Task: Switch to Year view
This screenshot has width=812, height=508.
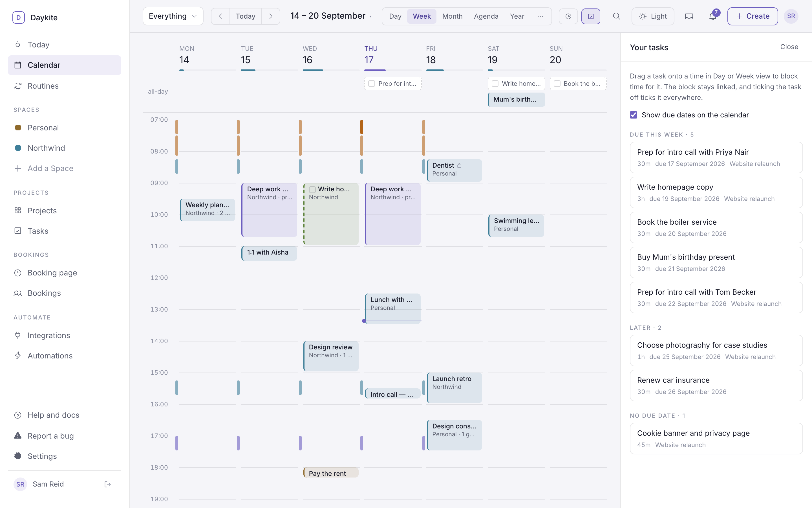Action: click(x=517, y=16)
